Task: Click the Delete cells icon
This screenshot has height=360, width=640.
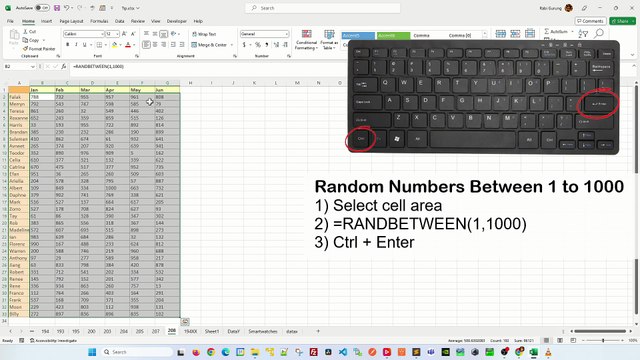Action: point(515,34)
